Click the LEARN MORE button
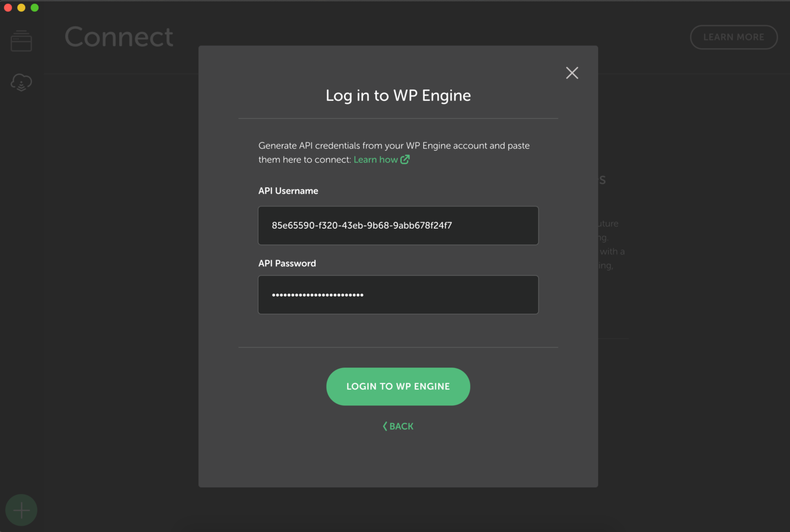 coord(733,37)
